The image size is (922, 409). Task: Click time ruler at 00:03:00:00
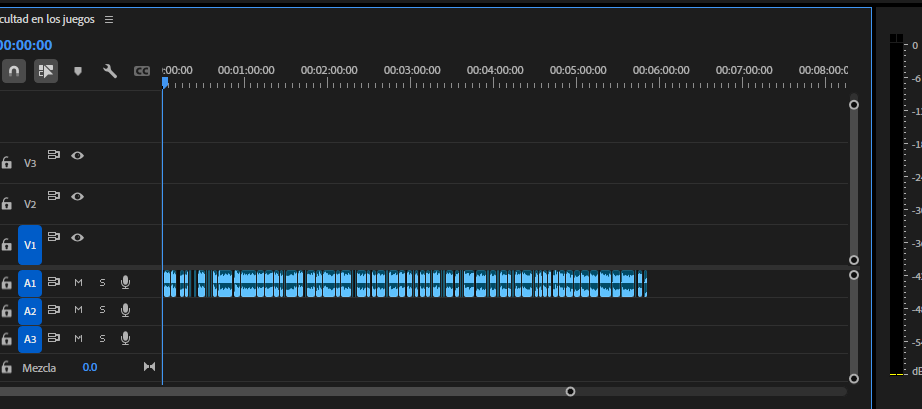412,71
